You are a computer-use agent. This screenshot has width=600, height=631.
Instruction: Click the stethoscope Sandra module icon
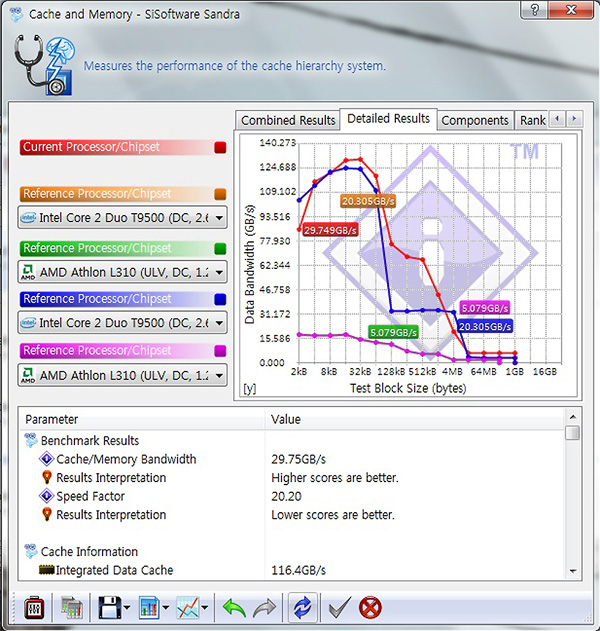(x=44, y=65)
